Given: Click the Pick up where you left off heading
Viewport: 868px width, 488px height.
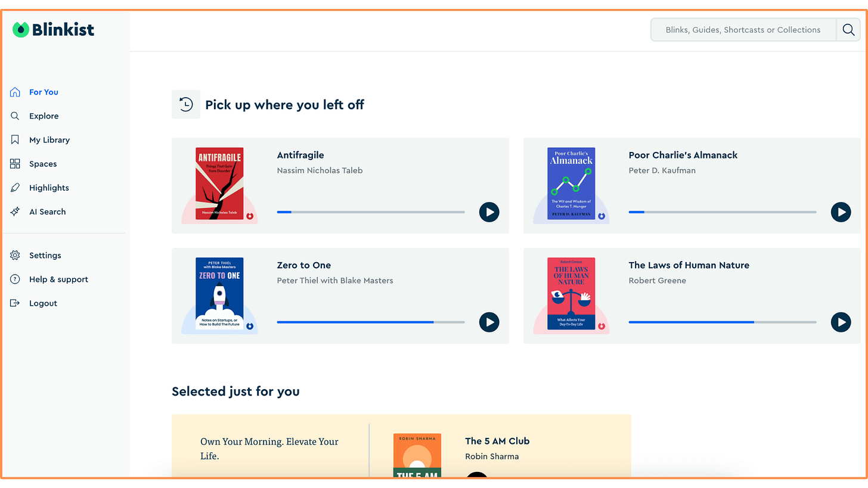Looking at the screenshot, I should [284, 105].
